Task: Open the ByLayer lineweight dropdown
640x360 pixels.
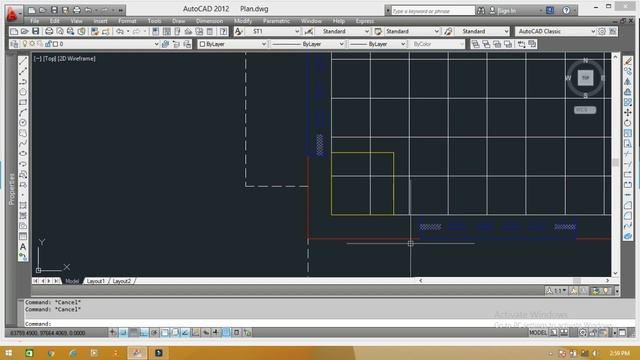Action: [x=377, y=44]
